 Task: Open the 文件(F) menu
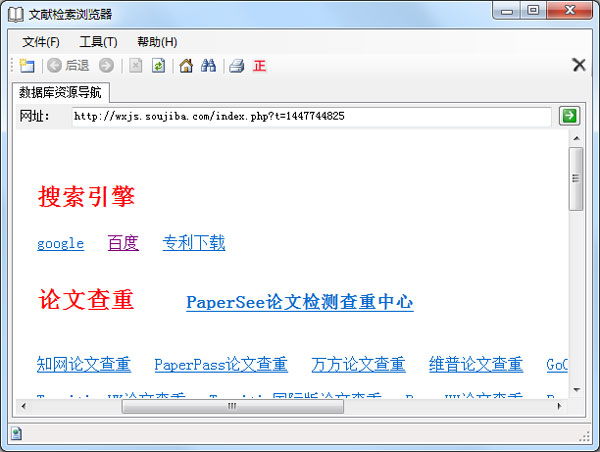[41, 42]
